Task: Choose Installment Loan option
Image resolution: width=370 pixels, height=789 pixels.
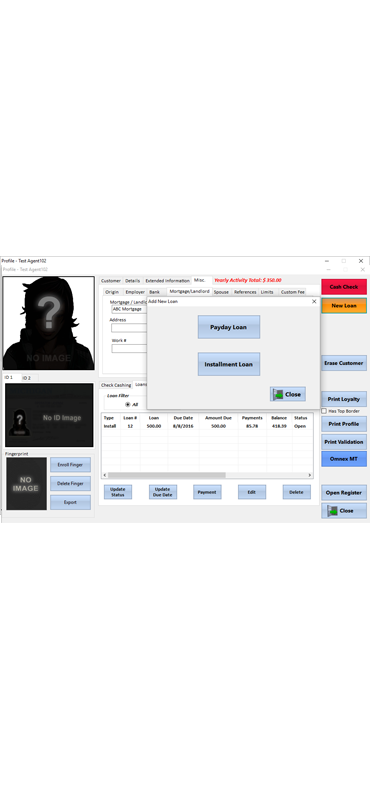Action: pyautogui.click(x=229, y=364)
